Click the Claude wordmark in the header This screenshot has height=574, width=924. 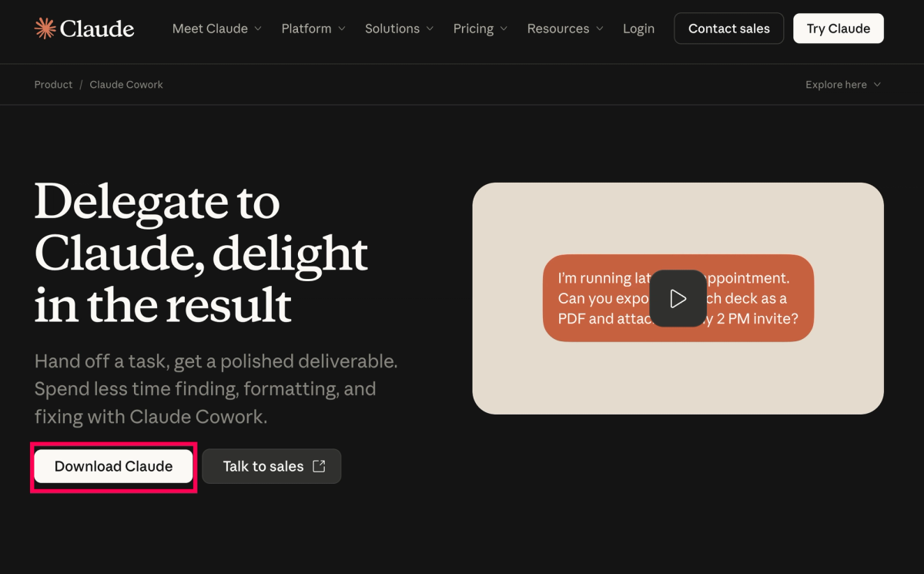(x=97, y=29)
